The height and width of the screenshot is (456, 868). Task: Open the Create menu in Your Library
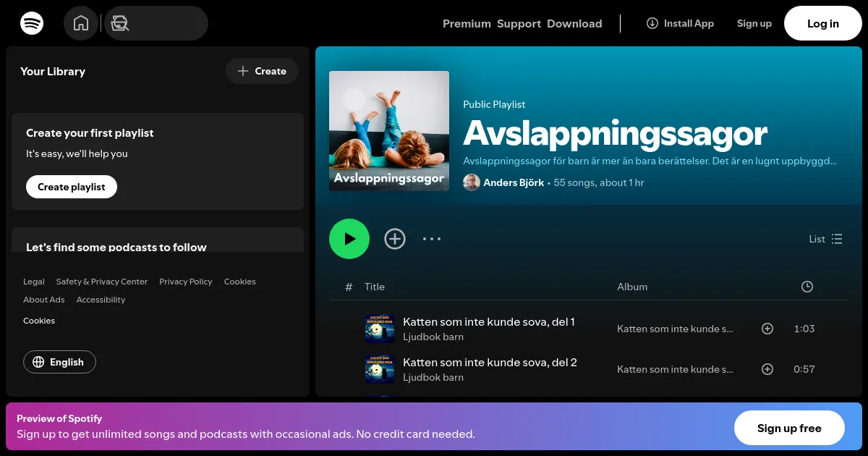(262, 71)
